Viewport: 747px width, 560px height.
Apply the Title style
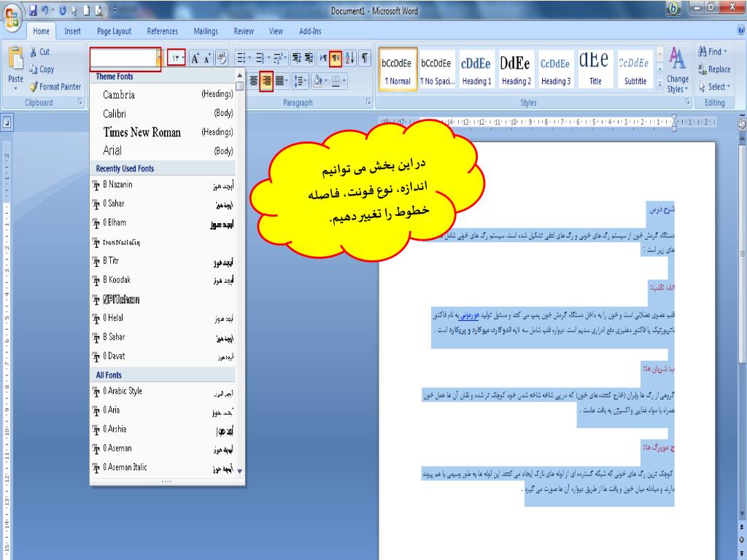point(595,69)
